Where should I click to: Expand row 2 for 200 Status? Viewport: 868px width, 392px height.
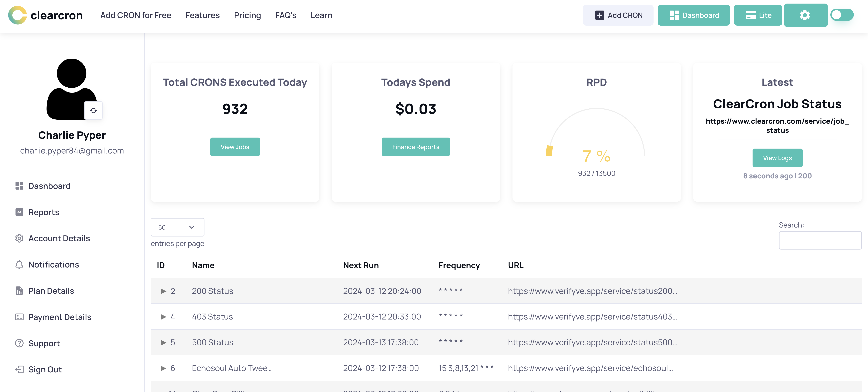[164, 291]
